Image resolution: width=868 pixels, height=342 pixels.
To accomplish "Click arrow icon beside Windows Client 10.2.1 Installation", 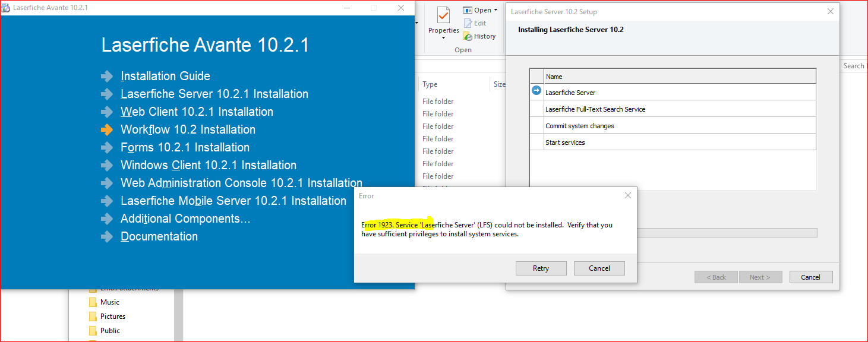I will point(107,165).
